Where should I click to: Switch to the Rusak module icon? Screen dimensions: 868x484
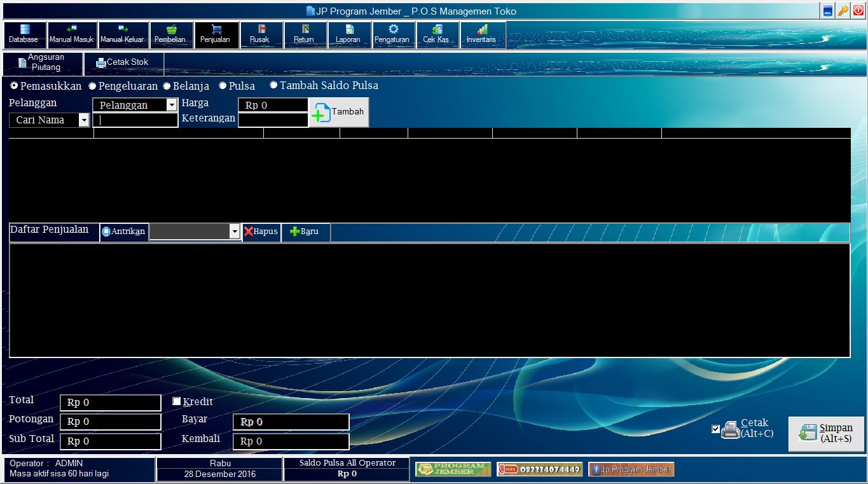coord(261,34)
